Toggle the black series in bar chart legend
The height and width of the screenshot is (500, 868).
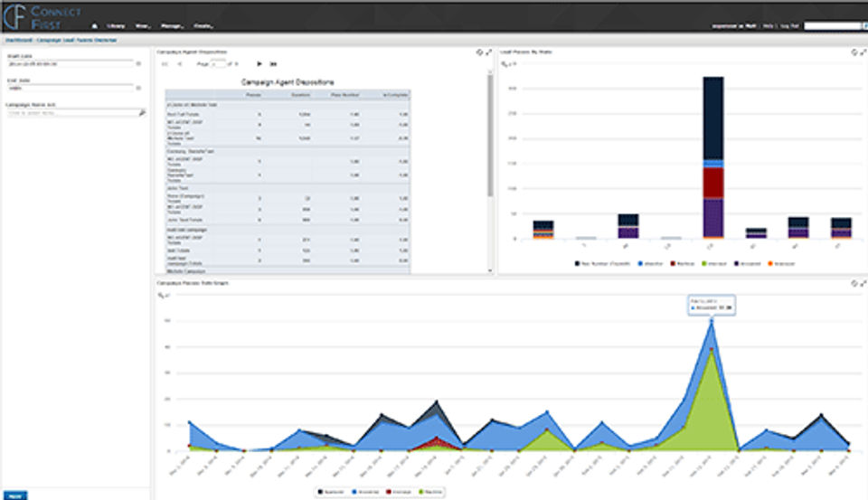pos(602,264)
